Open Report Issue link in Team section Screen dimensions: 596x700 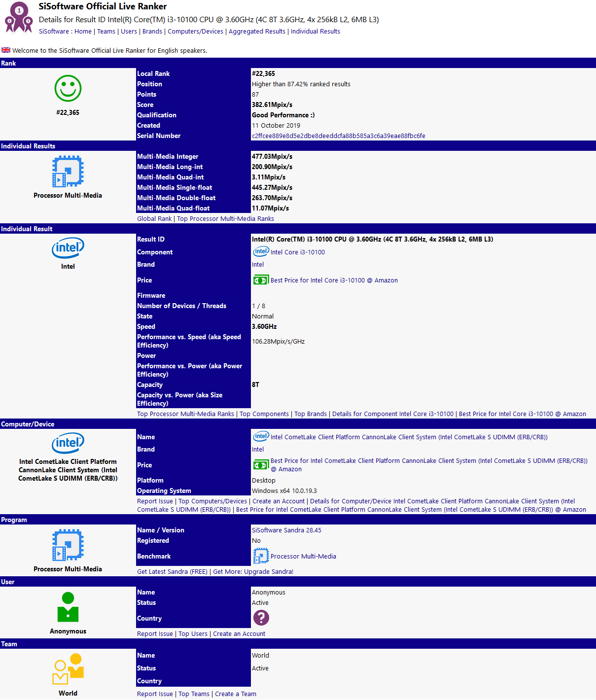coord(155,694)
